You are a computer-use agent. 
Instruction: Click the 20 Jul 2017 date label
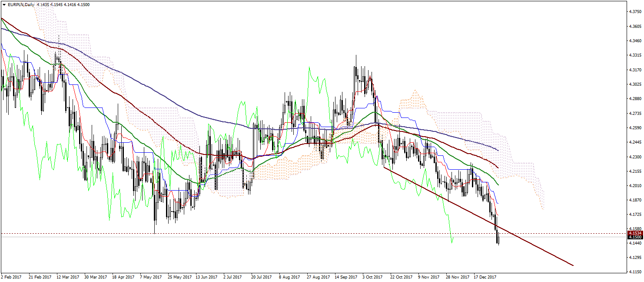click(x=261, y=277)
